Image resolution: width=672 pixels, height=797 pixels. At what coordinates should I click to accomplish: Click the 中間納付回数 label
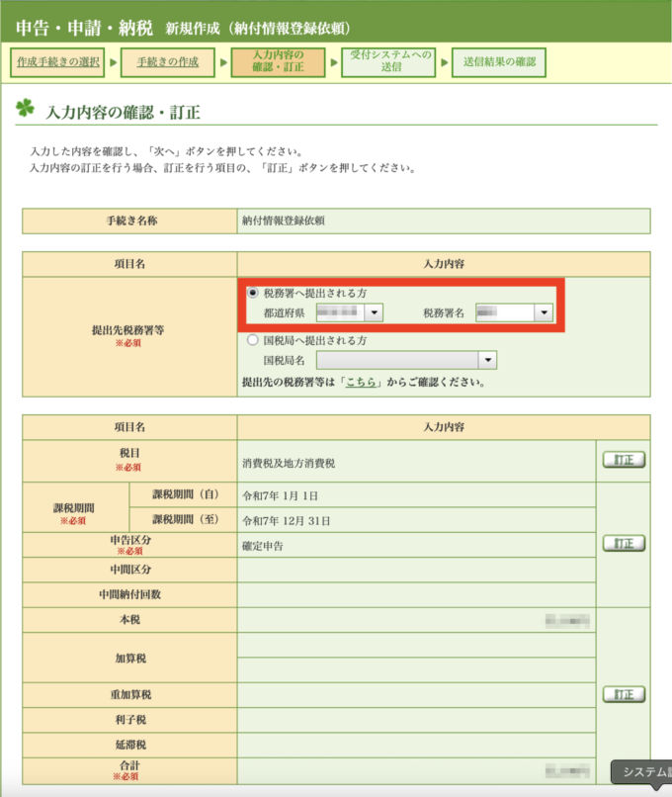pos(130,594)
